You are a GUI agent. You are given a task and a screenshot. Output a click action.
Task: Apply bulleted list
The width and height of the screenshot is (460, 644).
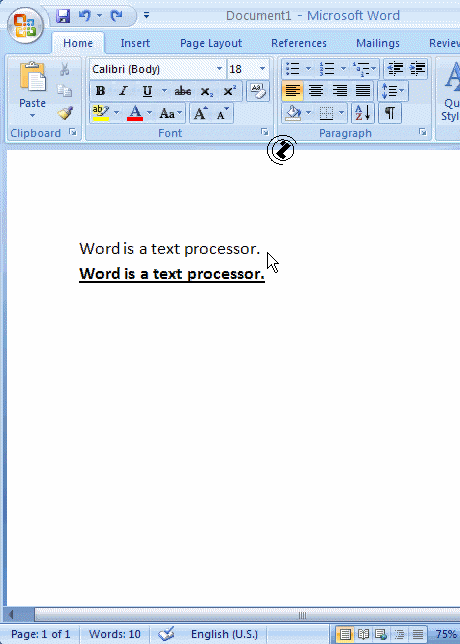point(292,69)
